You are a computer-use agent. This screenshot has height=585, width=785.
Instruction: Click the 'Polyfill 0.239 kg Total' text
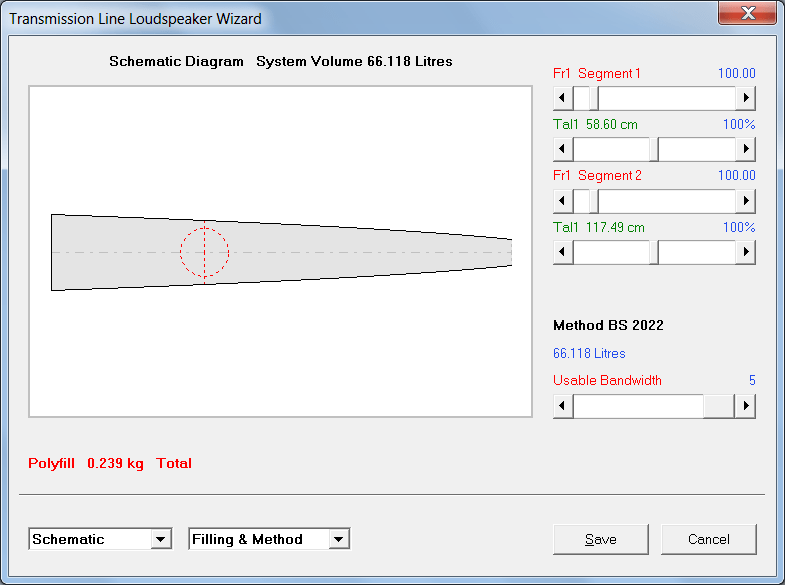click(110, 463)
